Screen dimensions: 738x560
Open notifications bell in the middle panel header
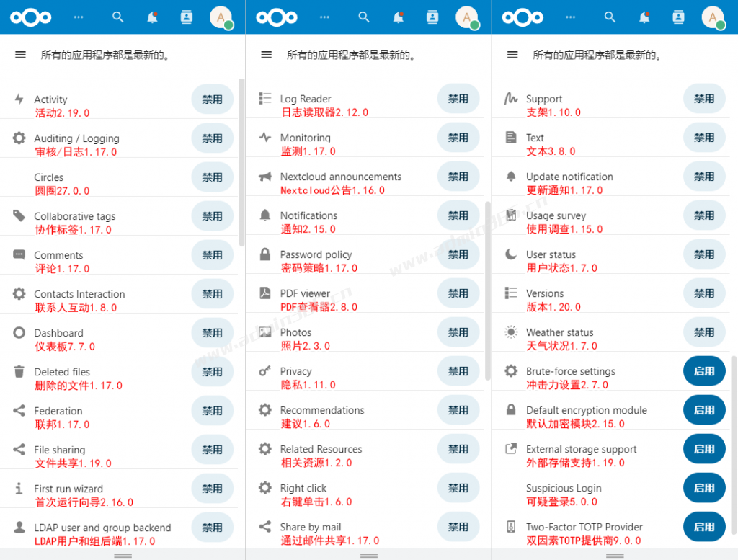tap(398, 17)
